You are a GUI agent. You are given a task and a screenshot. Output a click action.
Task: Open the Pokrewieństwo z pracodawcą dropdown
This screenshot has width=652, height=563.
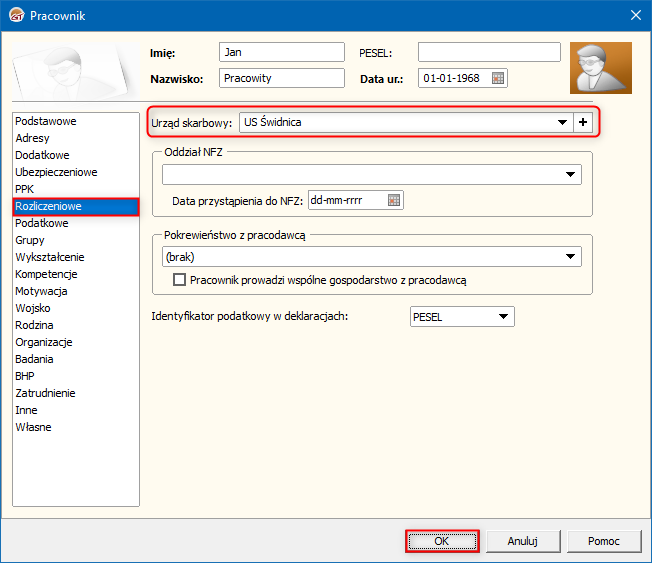(x=570, y=257)
